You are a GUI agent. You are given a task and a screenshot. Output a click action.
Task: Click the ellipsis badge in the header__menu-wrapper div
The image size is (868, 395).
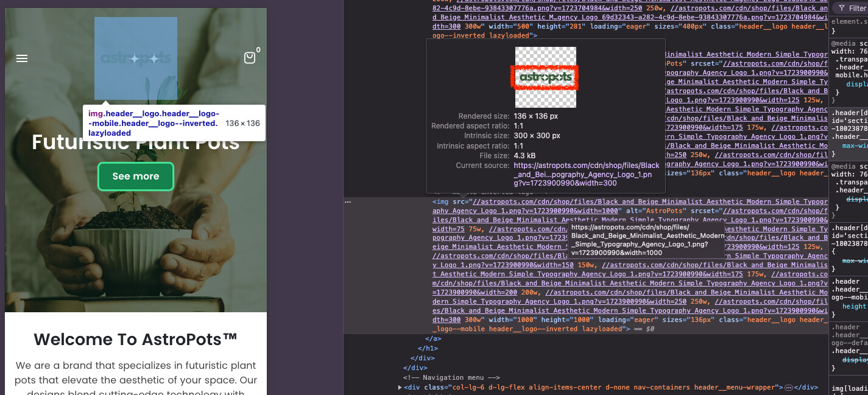pyautogui.click(x=788, y=387)
